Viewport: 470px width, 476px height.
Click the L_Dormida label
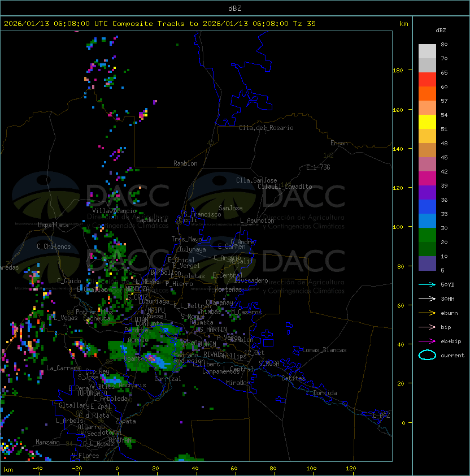tap(321, 393)
